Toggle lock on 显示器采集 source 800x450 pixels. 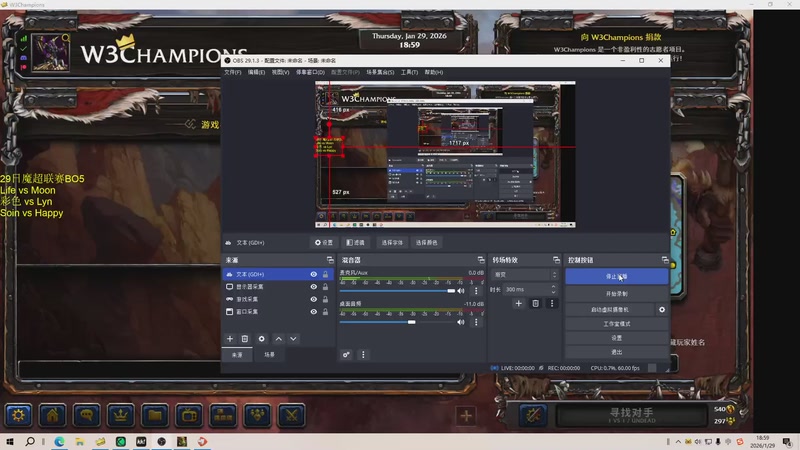[326, 287]
